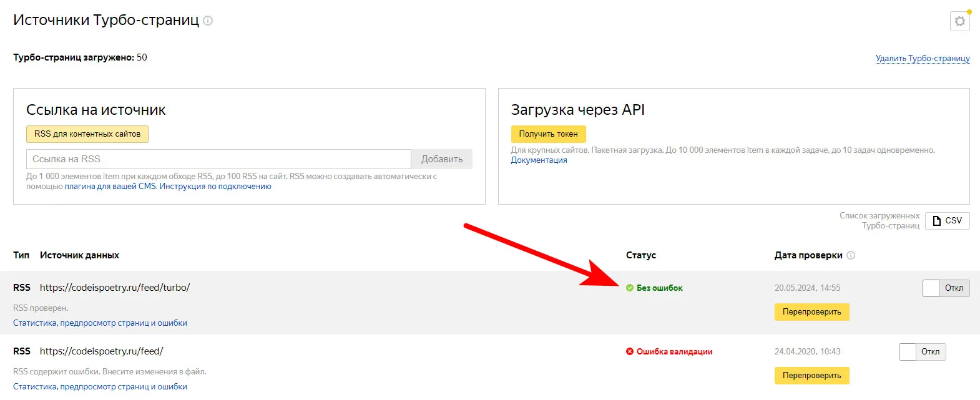Image resolution: width=980 pixels, height=400 pixels.
Task: Open Инструкция по подключению link
Action: (215, 187)
